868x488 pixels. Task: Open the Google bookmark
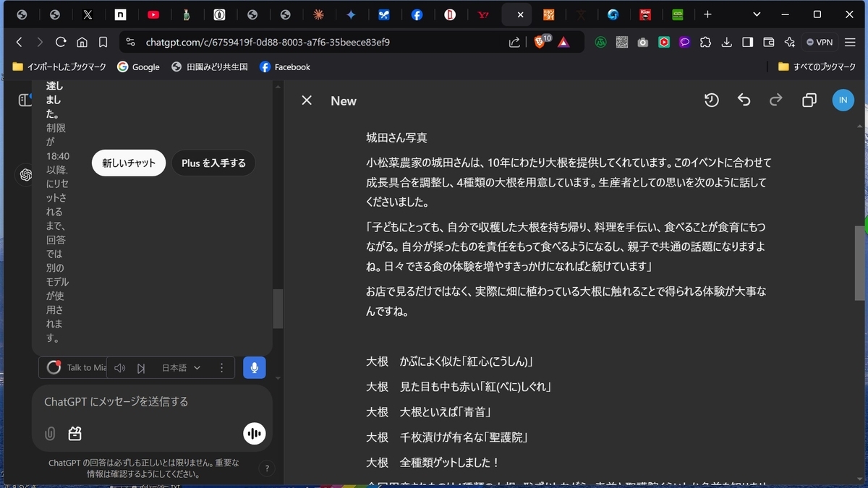click(138, 67)
